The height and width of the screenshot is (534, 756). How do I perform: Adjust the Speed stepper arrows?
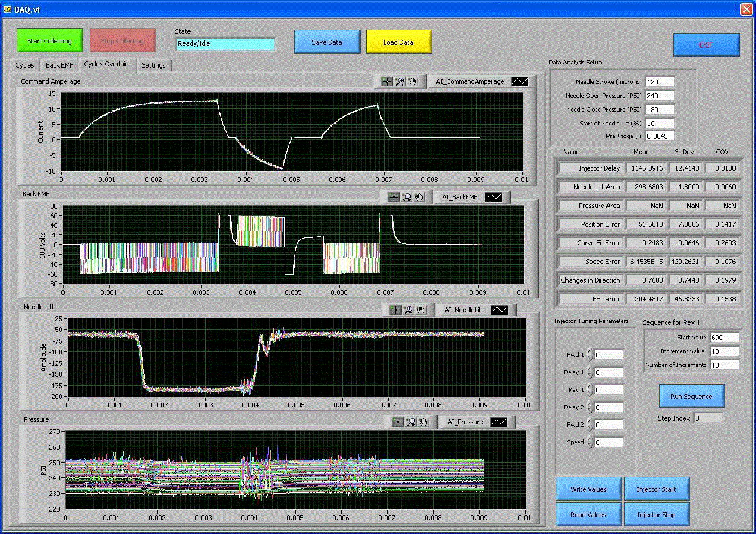coord(590,442)
